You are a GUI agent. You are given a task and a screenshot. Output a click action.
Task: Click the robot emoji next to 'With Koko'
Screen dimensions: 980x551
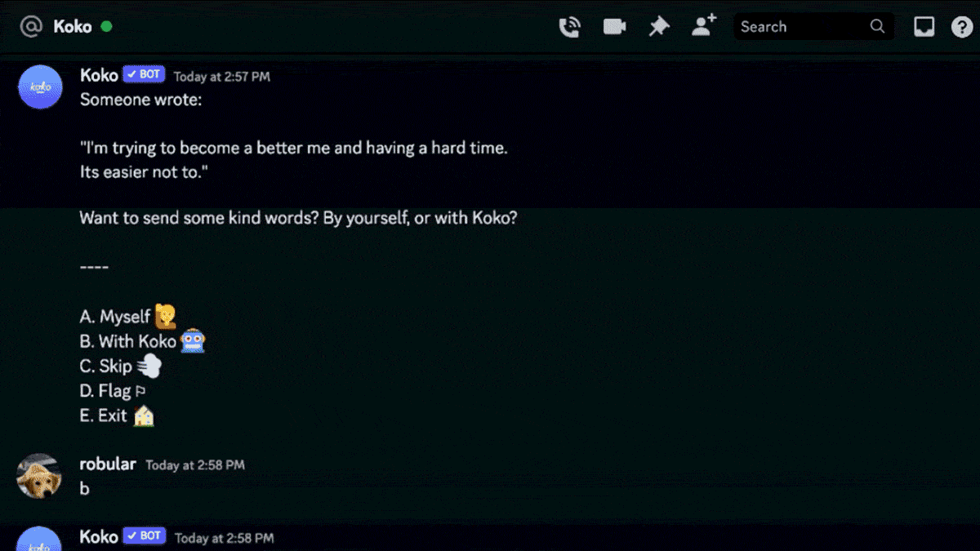192,341
